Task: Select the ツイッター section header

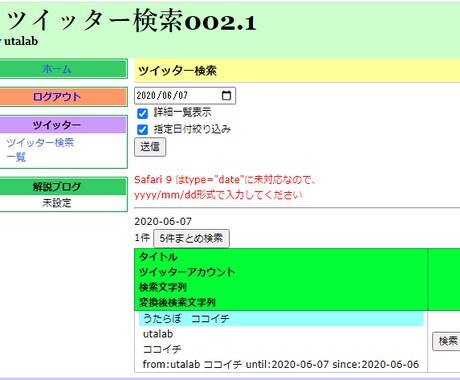Action: point(57,125)
